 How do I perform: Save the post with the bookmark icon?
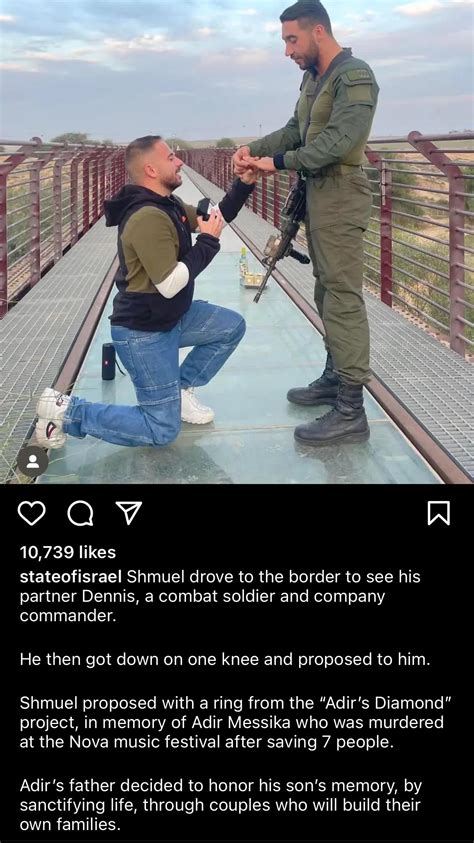pos(439,513)
